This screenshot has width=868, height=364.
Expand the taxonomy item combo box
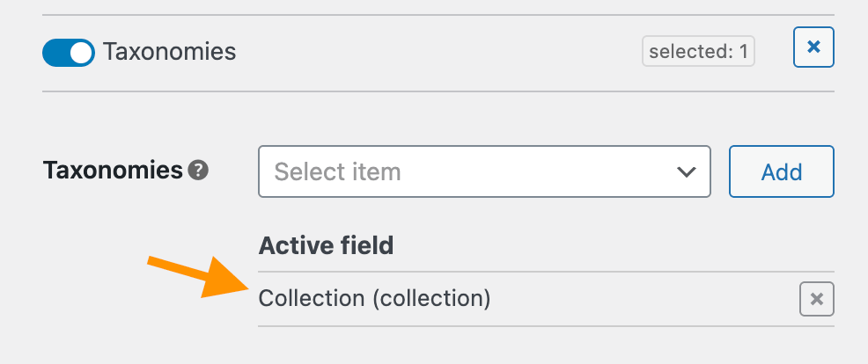483,171
